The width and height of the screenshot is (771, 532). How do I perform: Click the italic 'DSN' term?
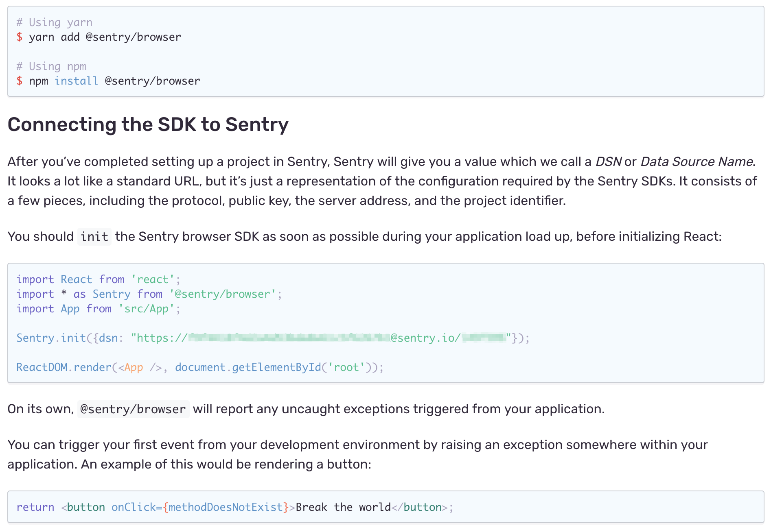(x=608, y=161)
